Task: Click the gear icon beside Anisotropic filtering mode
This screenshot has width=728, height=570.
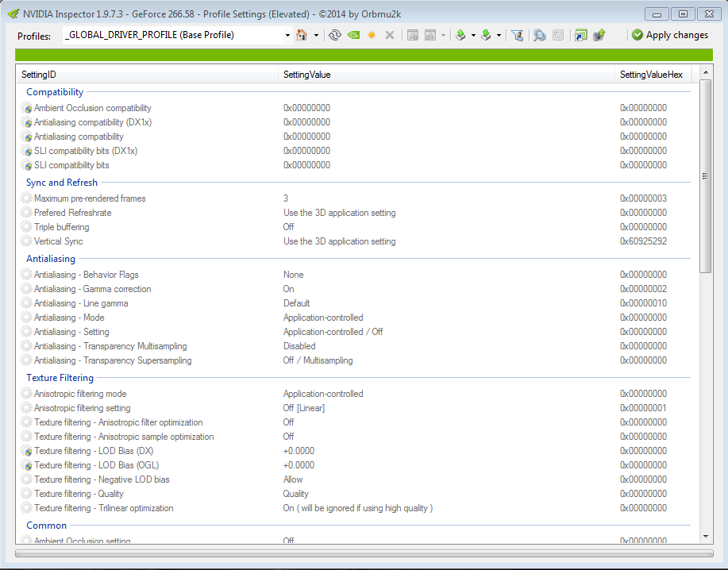Action: point(27,394)
